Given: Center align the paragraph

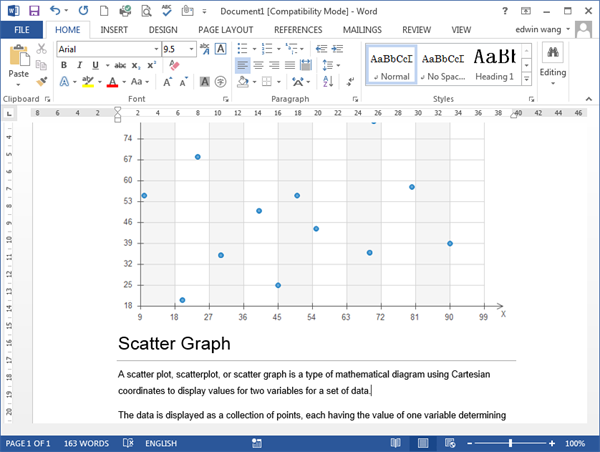Looking at the screenshot, I should 260,65.
